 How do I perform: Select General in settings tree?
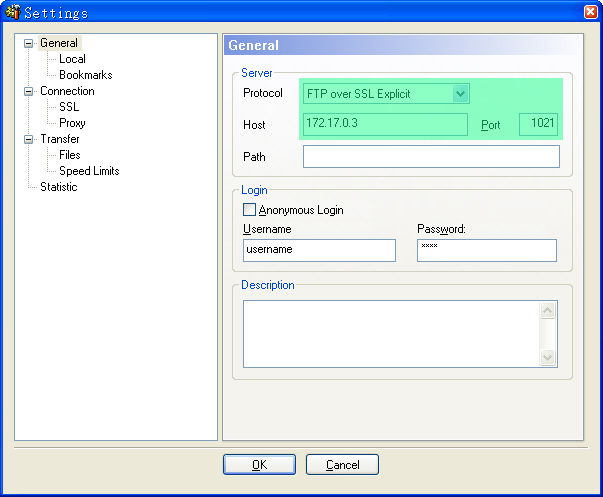(59, 43)
